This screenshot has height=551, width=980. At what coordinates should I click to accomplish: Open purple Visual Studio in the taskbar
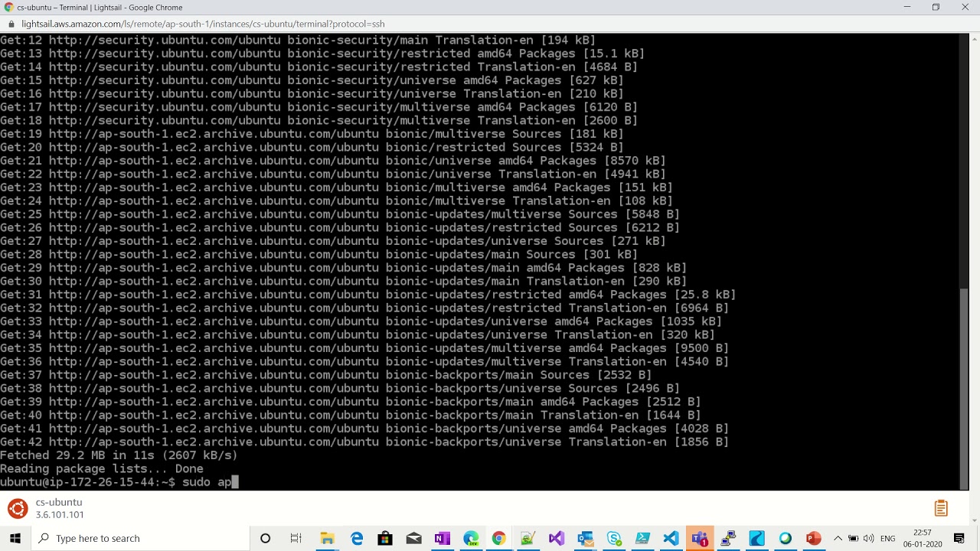(557, 539)
